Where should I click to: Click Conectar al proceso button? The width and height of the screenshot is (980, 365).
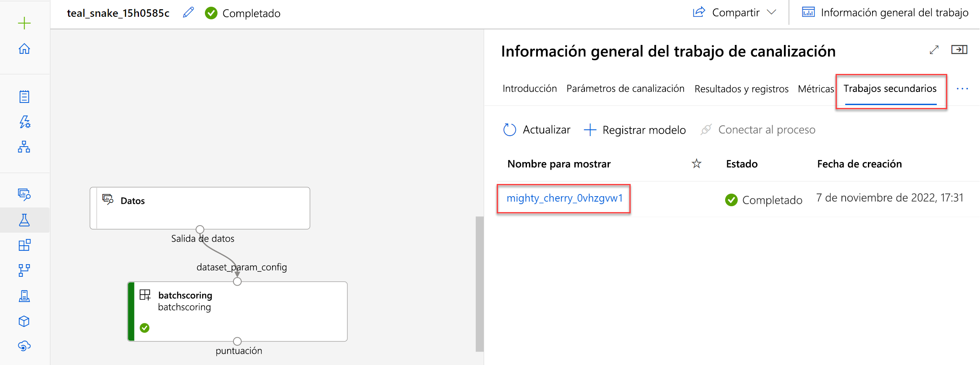[758, 130]
